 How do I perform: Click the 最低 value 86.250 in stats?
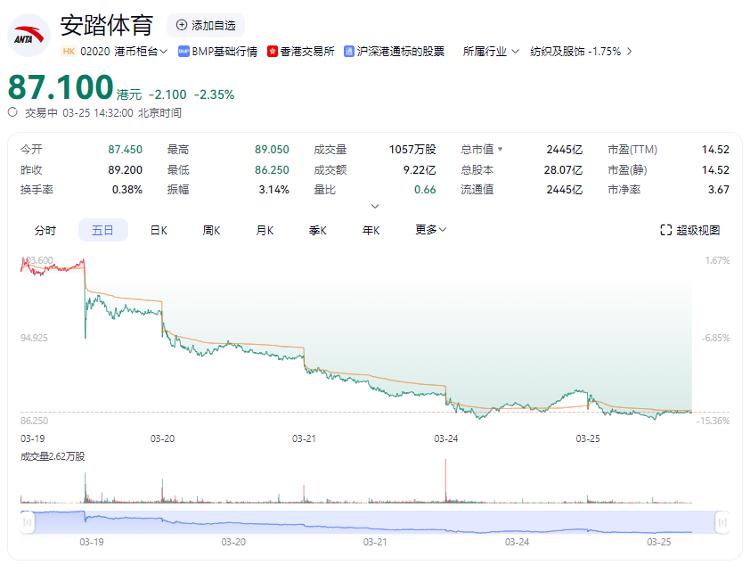coord(272,170)
